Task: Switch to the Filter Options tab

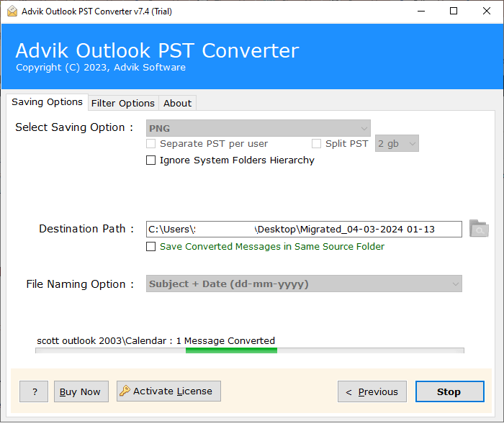Action: [x=123, y=103]
